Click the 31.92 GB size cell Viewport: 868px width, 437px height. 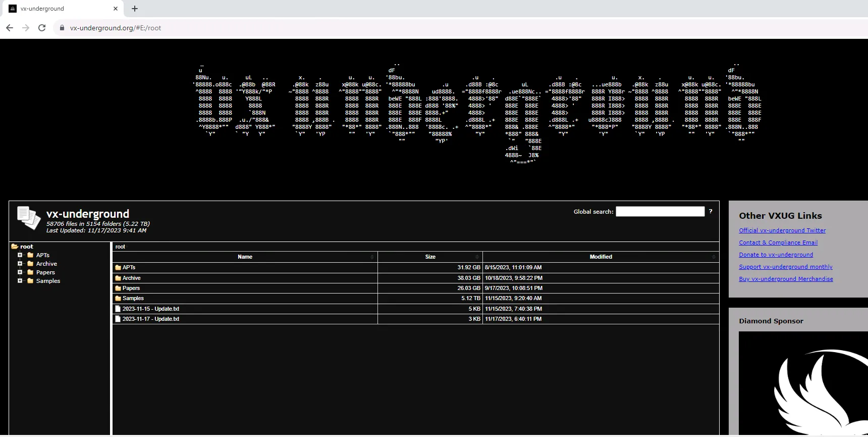click(x=430, y=267)
